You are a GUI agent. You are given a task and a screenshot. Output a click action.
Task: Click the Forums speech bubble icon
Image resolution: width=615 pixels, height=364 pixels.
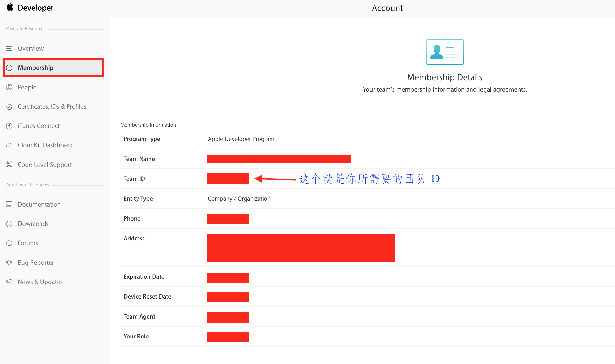pos(9,243)
